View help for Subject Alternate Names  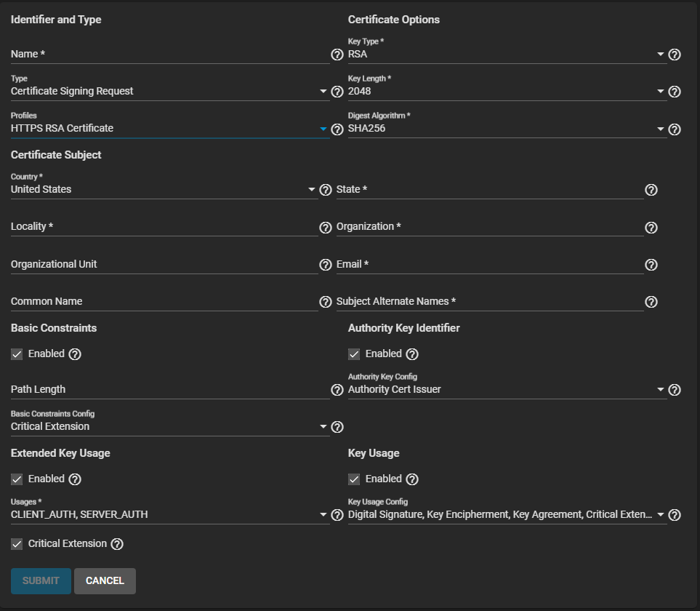click(651, 302)
